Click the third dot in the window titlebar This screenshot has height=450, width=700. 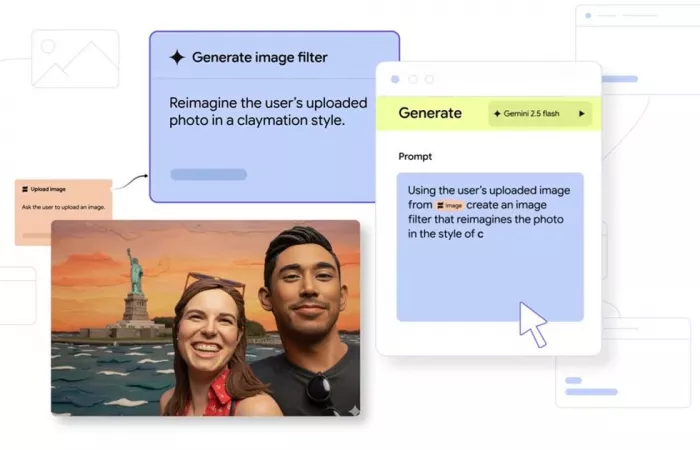pos(429,79)
